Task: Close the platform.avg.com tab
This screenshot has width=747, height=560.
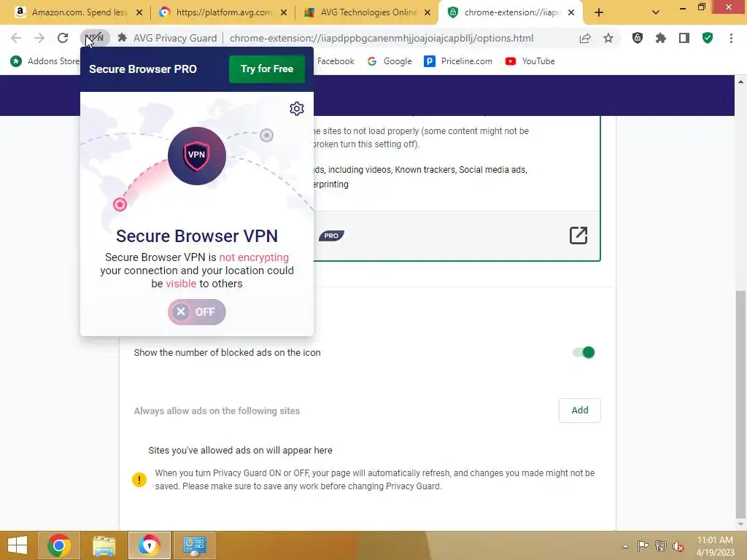Action: click(284, 12)
